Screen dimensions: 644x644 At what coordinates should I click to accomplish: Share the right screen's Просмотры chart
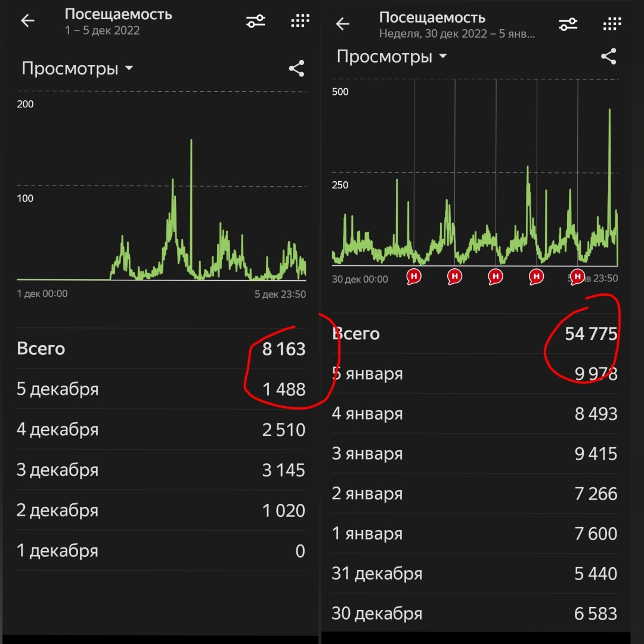click(608, 57)
